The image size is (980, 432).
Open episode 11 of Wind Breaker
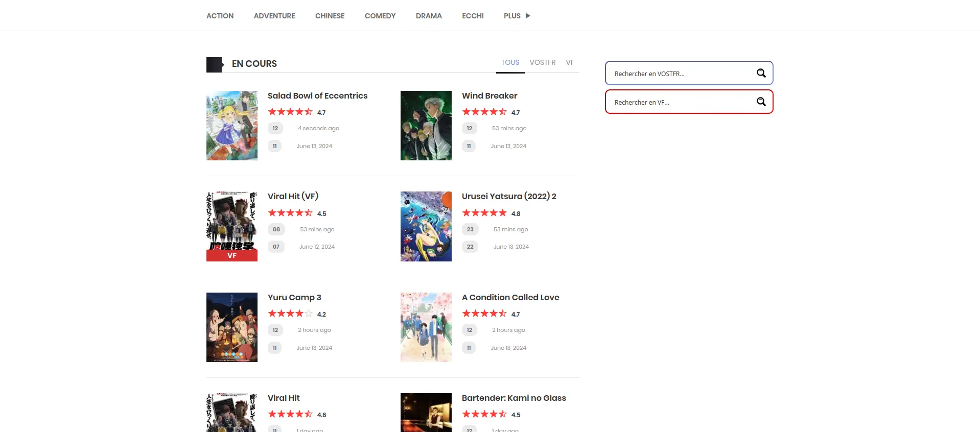click(x=469, y=146)
